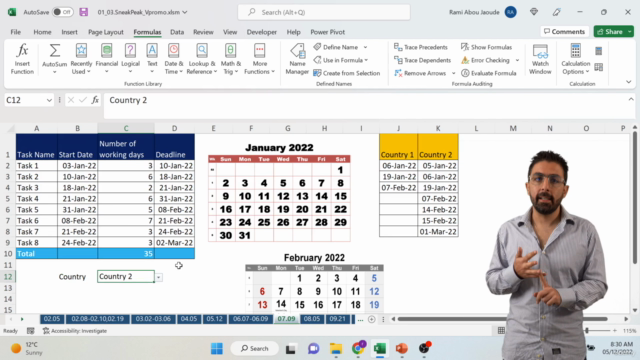Open the 08.05 worksheet tab
This screenshot has height=360, width=640.
[x=312, y=319]
